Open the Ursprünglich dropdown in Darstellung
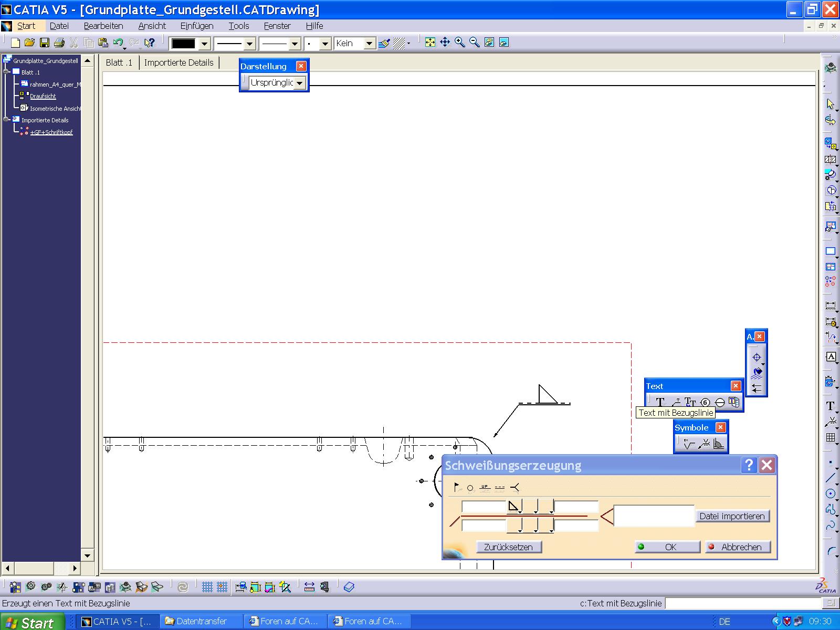Viewport: 840px width, 630px height. (x=299, y=83)
